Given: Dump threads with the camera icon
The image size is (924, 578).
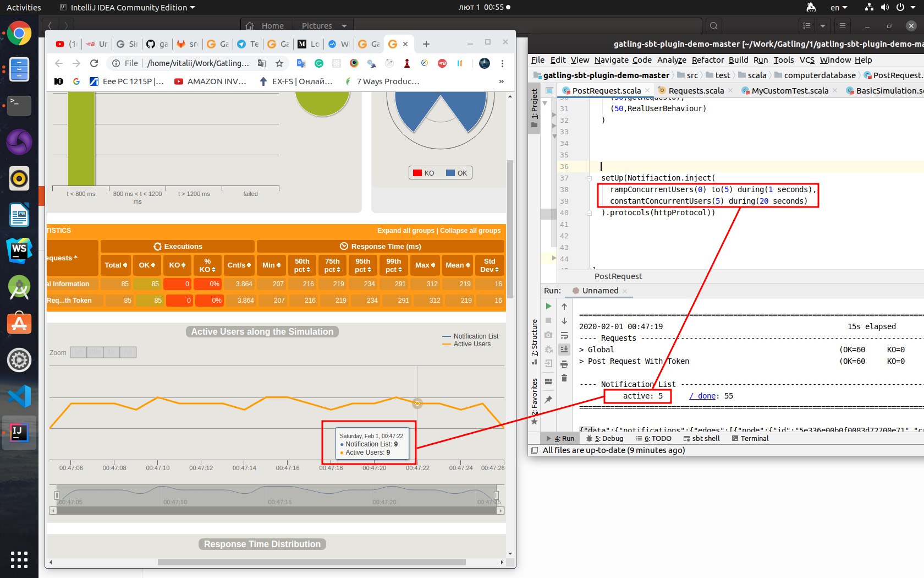Looking at the screenshot, I should (548, 335).
